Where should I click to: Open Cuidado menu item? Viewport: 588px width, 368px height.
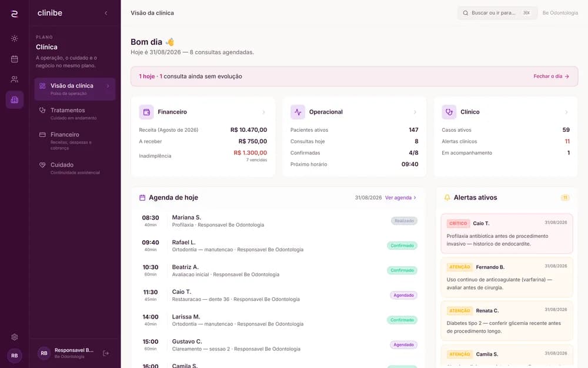[75, 168]
